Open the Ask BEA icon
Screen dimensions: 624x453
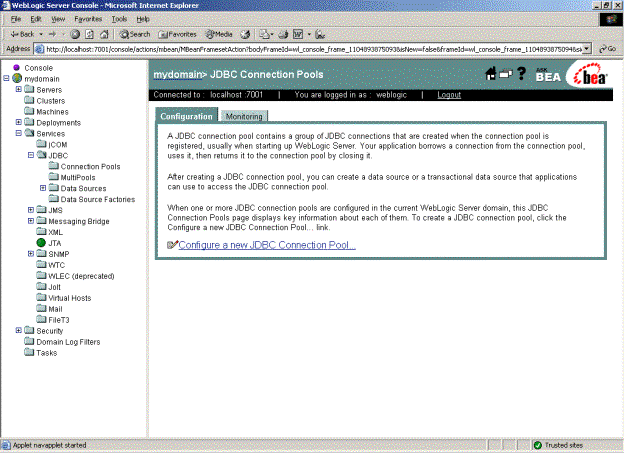click(x=546, y=74)
